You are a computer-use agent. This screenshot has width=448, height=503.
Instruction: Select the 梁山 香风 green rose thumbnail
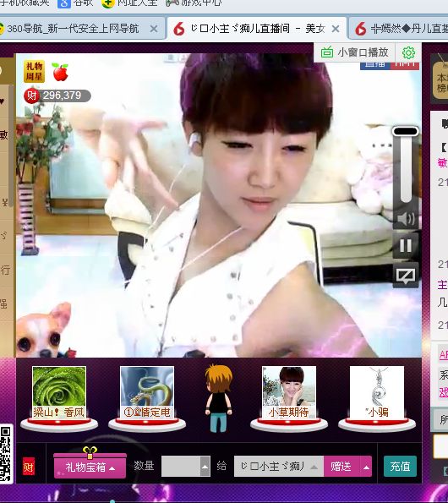tap(59, 392)
